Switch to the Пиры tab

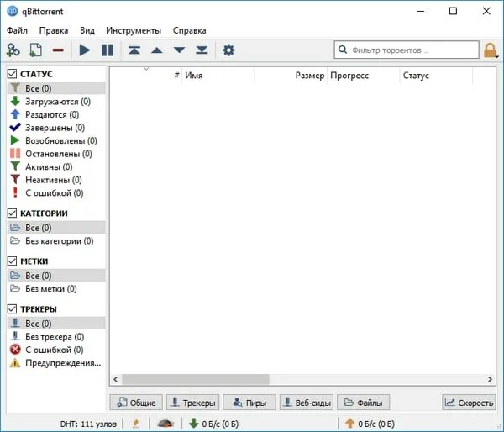tap(249, 403)
